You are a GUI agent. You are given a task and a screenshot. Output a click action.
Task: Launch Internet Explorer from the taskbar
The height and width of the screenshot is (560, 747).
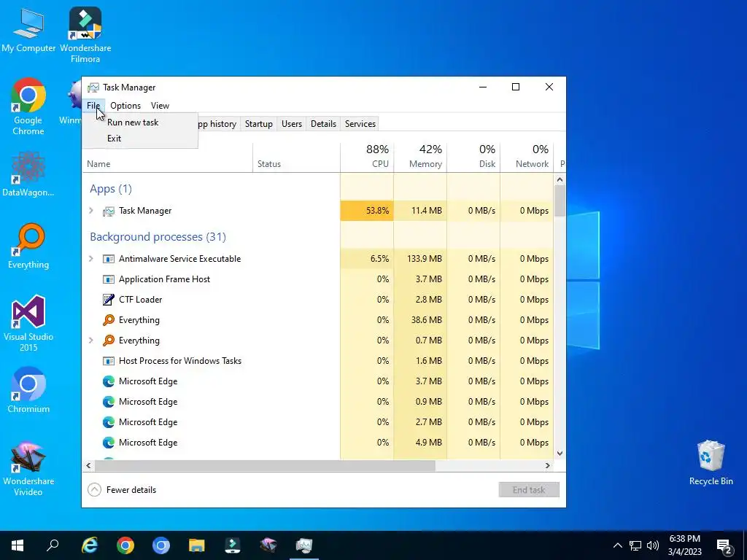pos(90,545)
